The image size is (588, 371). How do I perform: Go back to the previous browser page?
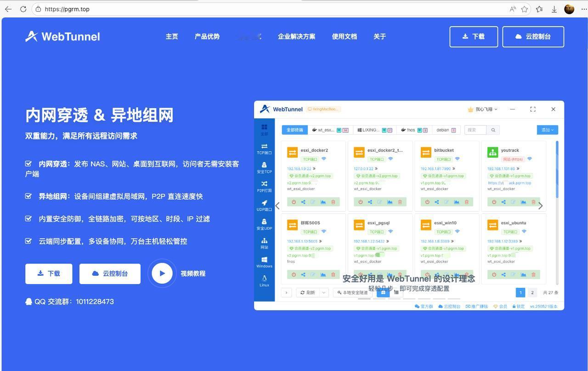[x=8, y=9]
